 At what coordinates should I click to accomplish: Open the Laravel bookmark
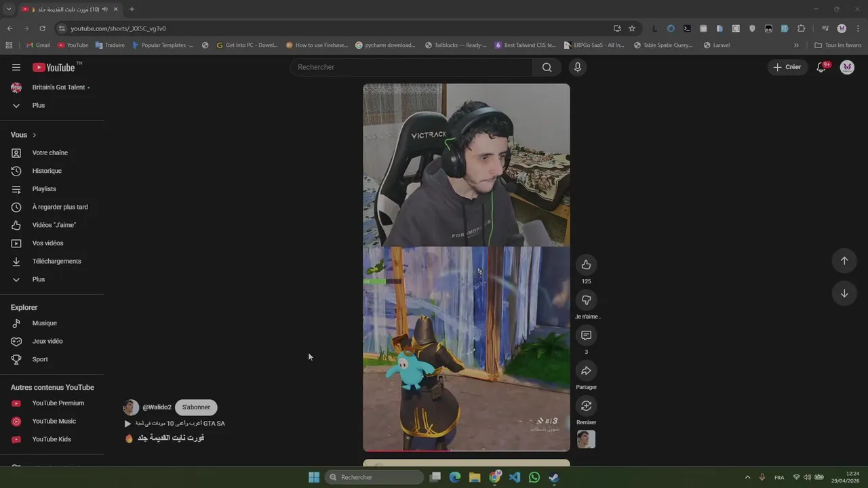(x=717, y=45)
